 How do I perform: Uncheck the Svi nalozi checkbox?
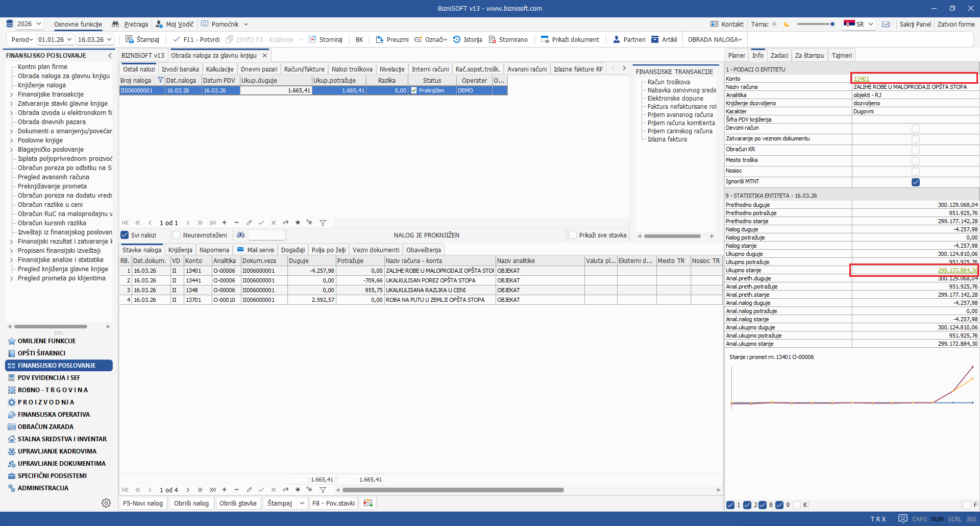click(x=125, y=235)
